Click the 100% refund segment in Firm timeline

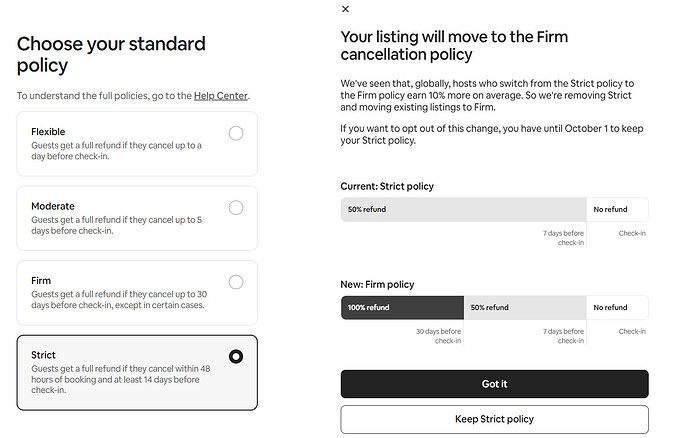(402, 307)
